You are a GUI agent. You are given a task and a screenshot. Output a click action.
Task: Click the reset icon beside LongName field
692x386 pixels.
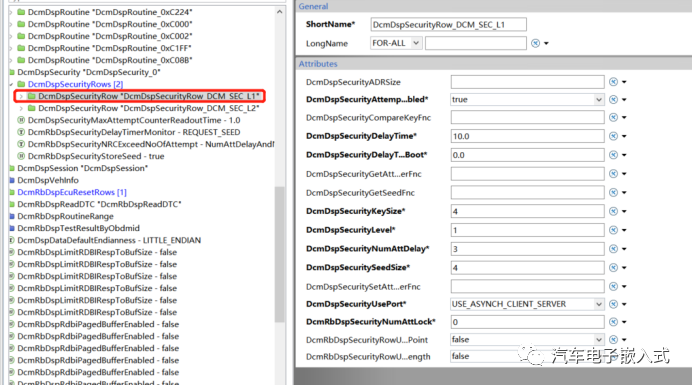point(535,43)
